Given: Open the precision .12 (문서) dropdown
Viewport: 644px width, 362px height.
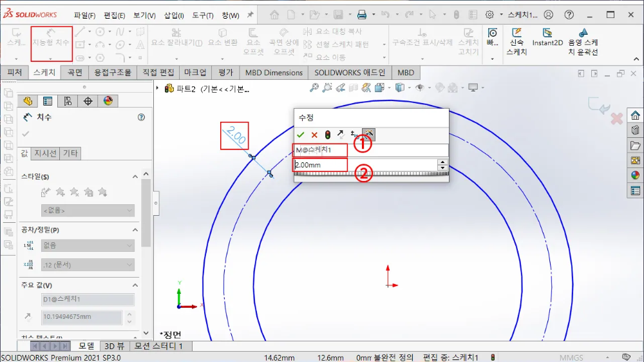Looking at the screenshot, I should [88, 265].
